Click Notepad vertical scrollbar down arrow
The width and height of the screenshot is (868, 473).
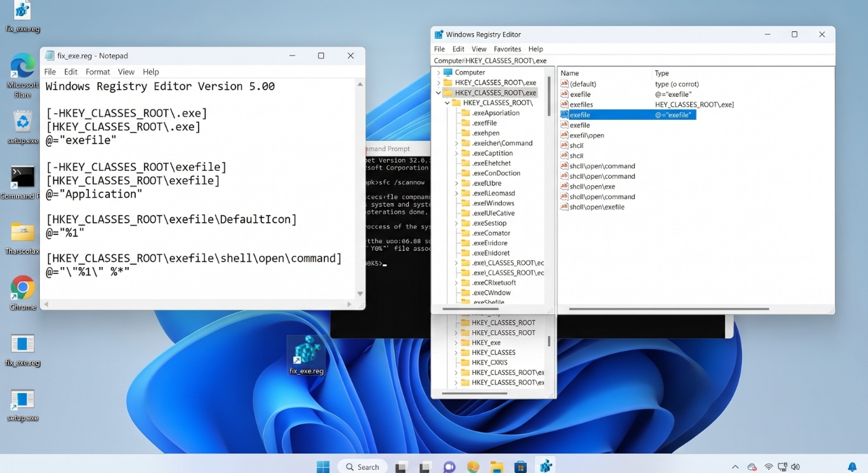[360, 293]
